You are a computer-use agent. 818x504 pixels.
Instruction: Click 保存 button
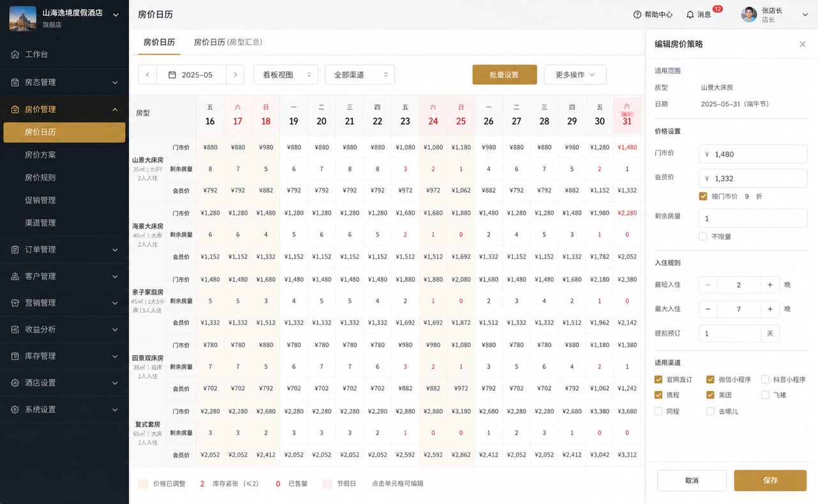[770, 480]
